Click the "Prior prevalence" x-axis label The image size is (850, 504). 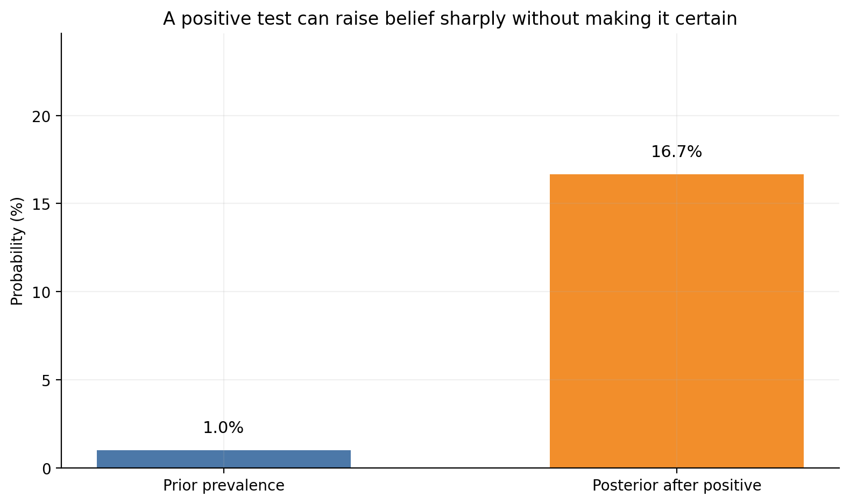coord(224,486)
